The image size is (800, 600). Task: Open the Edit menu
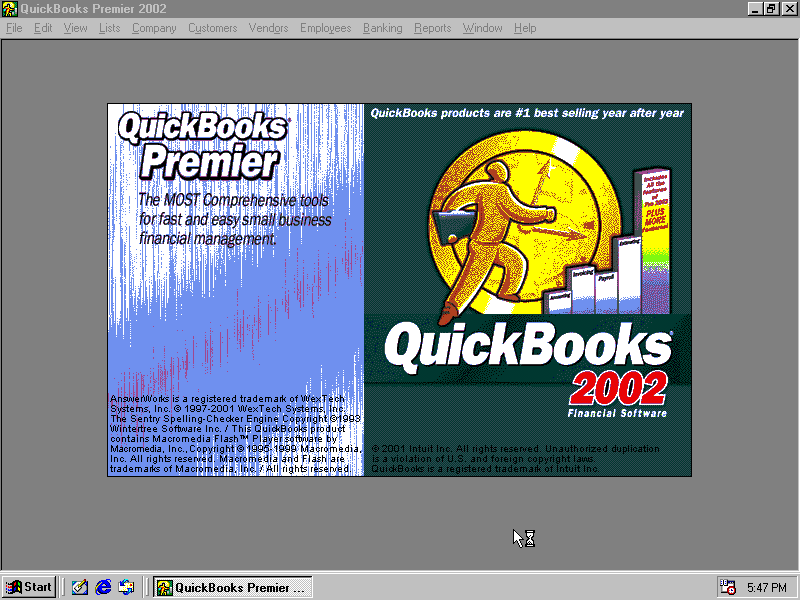pyautogui.click(x=43, y=28)
